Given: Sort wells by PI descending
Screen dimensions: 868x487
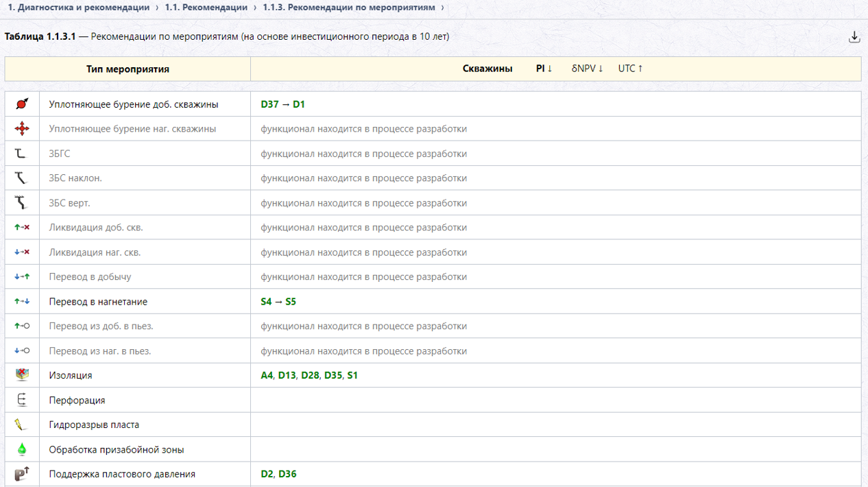Looking at the screenshot, I should point(544,69).
